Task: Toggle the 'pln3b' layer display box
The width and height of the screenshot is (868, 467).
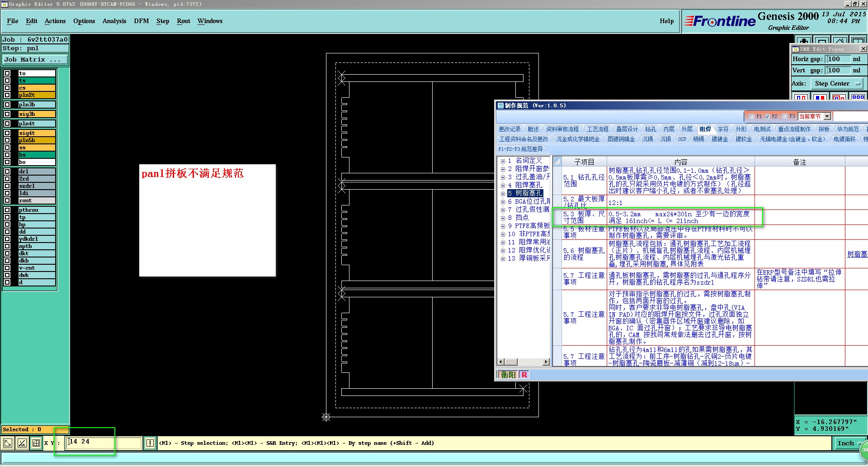Action: (7, 105)
